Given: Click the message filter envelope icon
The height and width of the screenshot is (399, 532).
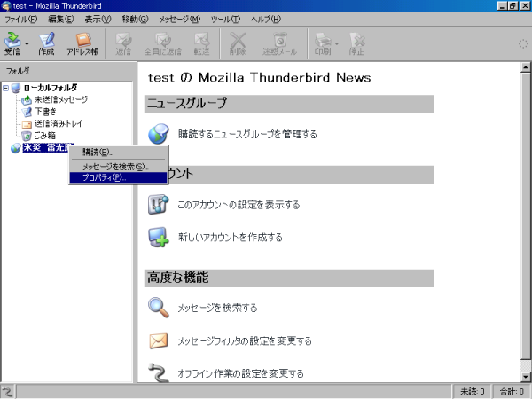Looking at the screenshot, I should (x=159, y=341).
